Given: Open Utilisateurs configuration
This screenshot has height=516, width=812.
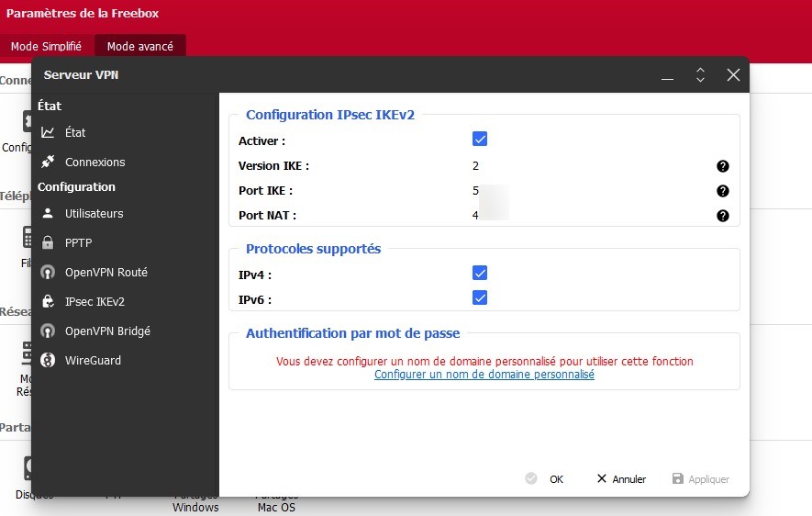Looking at the screenshot, I should click(125, 213).
